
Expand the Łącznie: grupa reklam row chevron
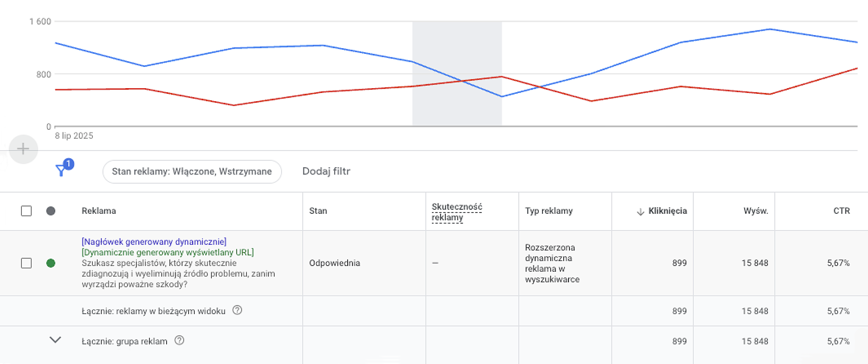coord(55,340)
